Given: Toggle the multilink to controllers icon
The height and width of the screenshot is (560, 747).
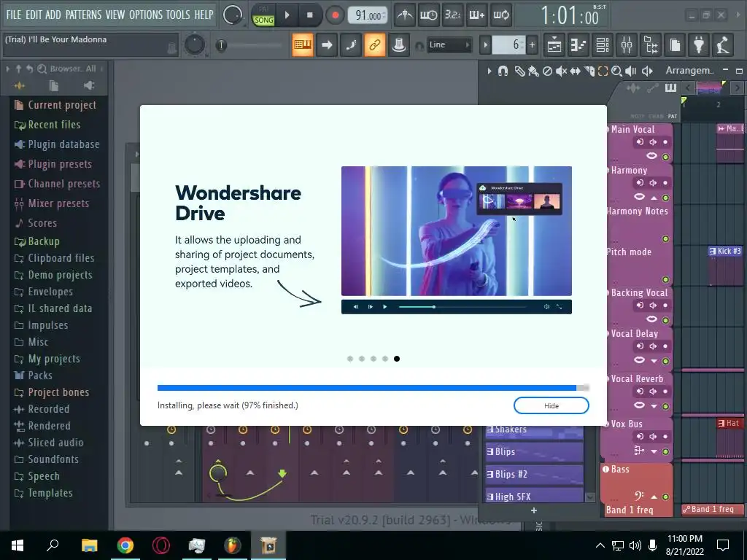Looking at the screenshot, I should (x=399, y=44).
